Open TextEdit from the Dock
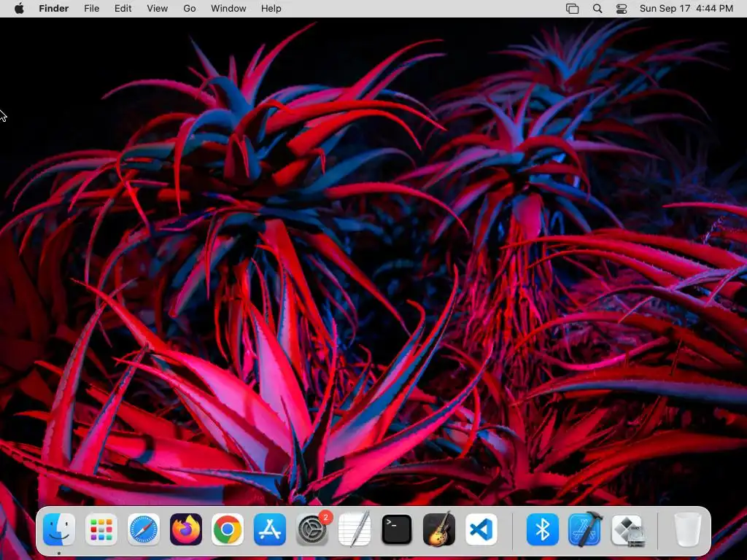The image size is (747, 560). click(x=355, y=529)
